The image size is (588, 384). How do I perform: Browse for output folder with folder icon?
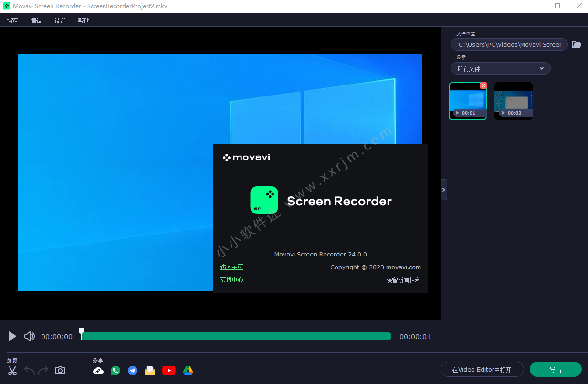click(577, 44)
